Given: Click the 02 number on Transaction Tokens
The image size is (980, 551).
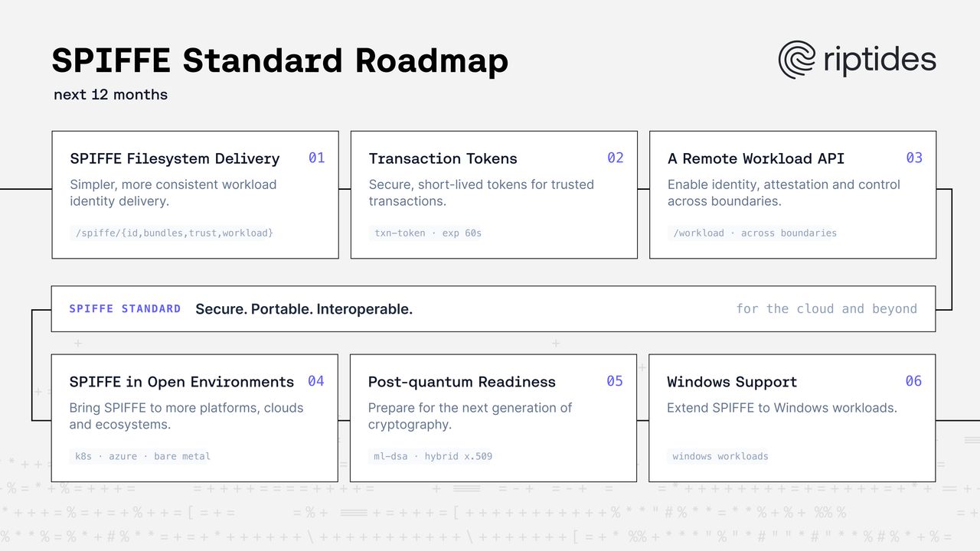Looking at the screenshot, I should coord(616,158).
